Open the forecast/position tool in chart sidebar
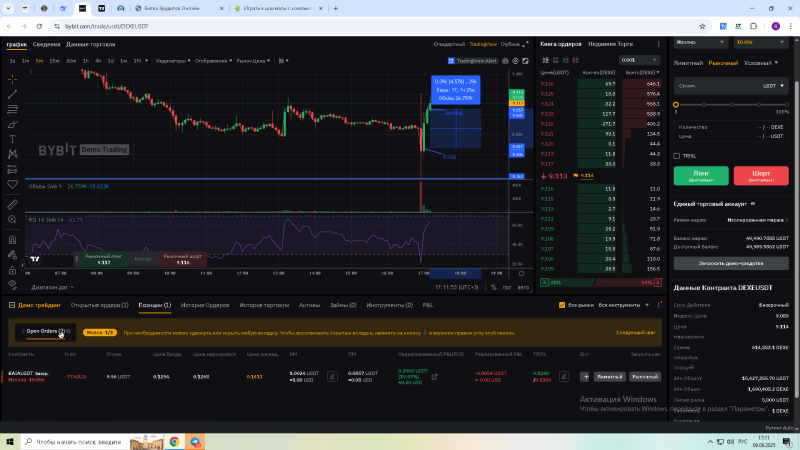This screenshot has width=800, height=450. (12, 169)
